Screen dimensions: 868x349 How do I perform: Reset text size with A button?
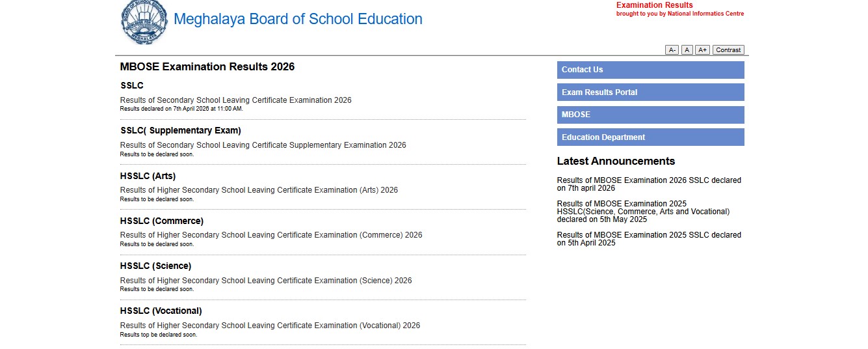(687, 50)
